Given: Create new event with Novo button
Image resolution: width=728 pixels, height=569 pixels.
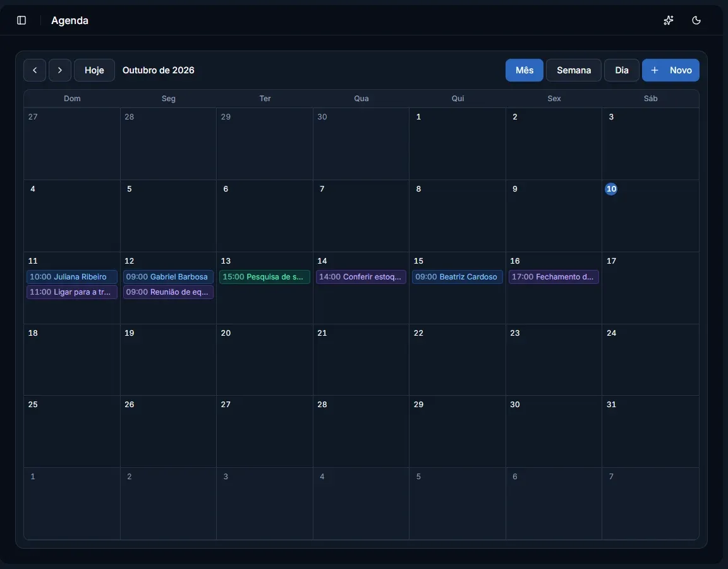Looking at the screenshot, I should click(x=670, y=70).
